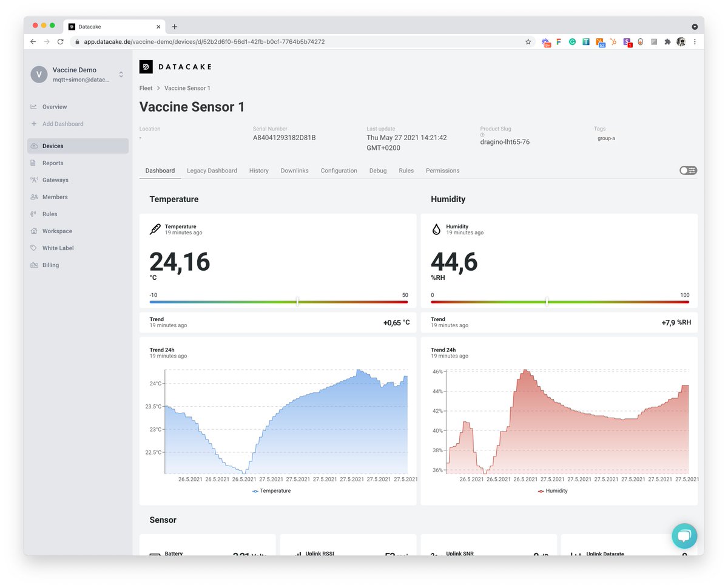Image resolution: width=728 pixels, height=587 pixels.
Task: Open the HubSpot extension icon
Action: [x=614, y=42]
